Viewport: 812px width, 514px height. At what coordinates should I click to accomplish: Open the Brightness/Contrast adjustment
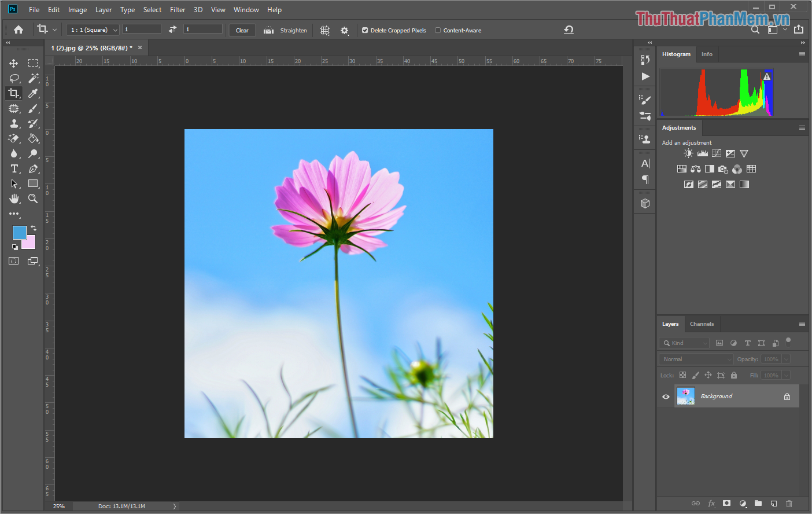coord(688,153)
